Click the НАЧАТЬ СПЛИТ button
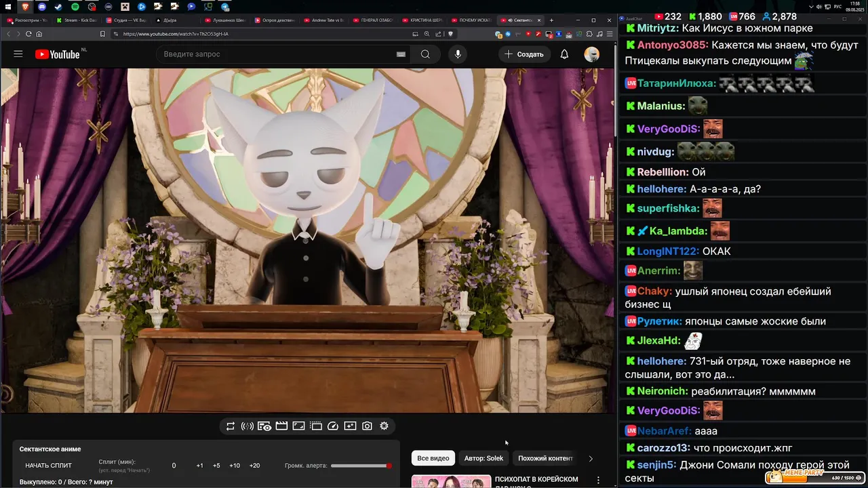Image resolution: width=868 pixels, height=488 pixels. pyautogui.click(x=48, y=466)
